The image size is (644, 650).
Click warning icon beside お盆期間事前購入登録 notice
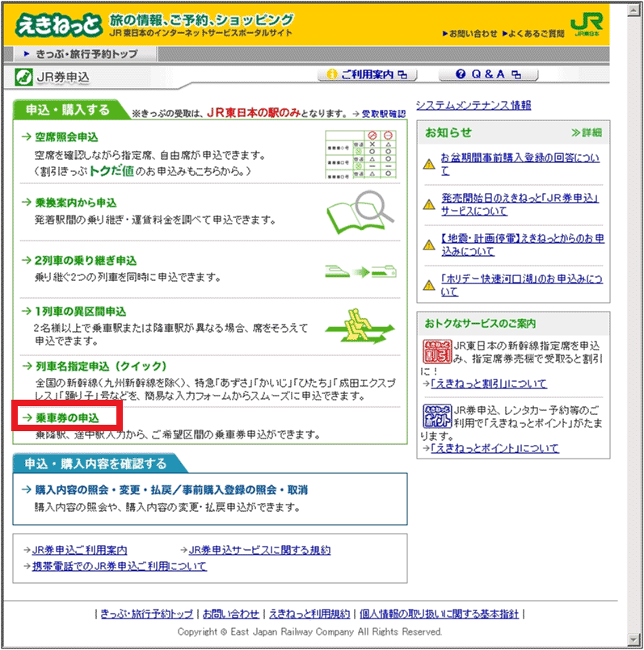(x=428, y=164)
